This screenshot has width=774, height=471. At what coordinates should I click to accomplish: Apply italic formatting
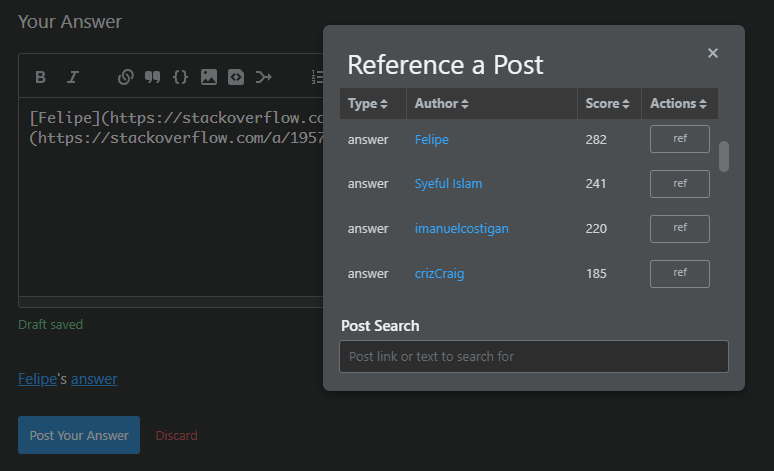(x=72, y=77)
